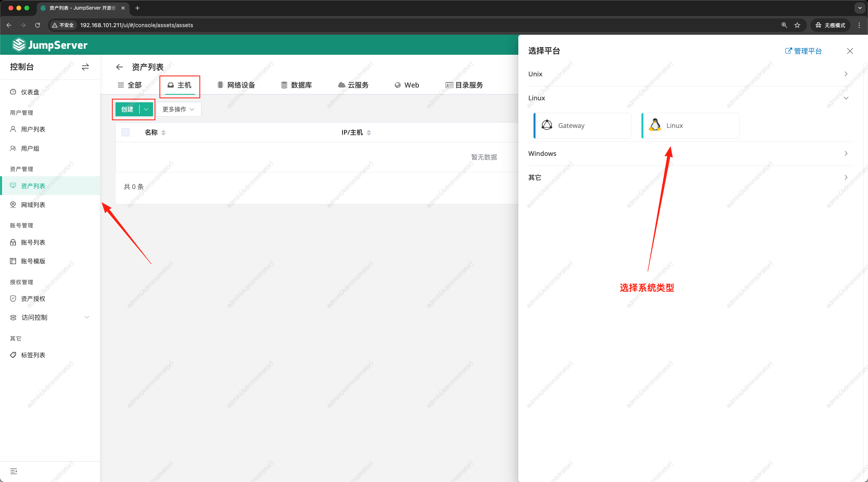Screen dimensions: 868x482
Task: Switch to the Web asset tab
Action: tap(406, 85)
